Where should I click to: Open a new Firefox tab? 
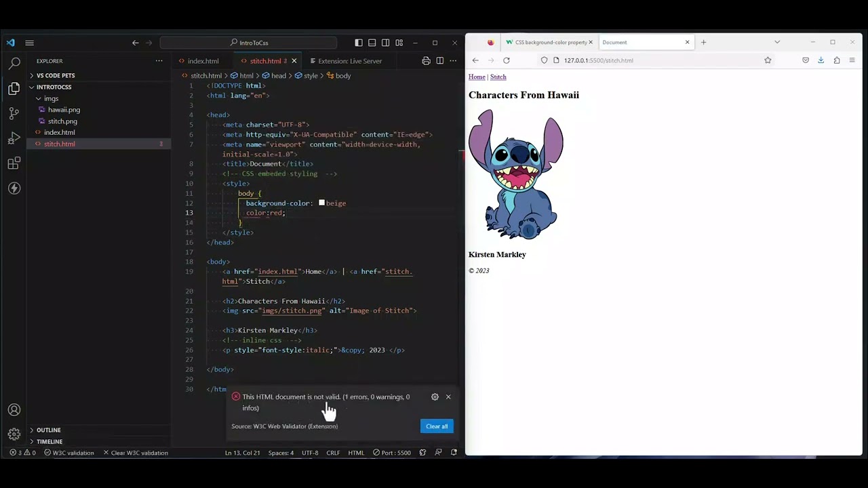tap(703, 42)
